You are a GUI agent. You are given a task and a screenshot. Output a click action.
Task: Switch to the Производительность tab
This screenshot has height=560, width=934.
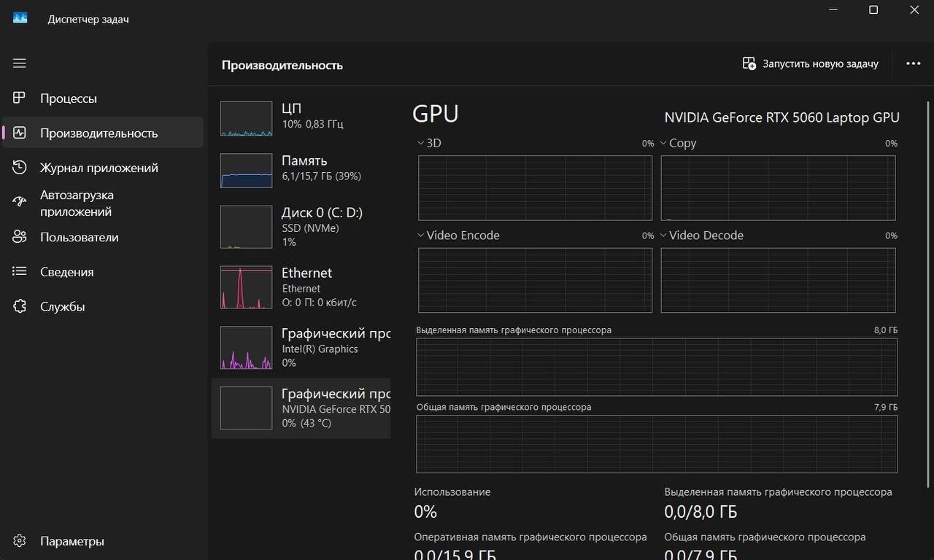pyautogui.click(x=99, y=133)
